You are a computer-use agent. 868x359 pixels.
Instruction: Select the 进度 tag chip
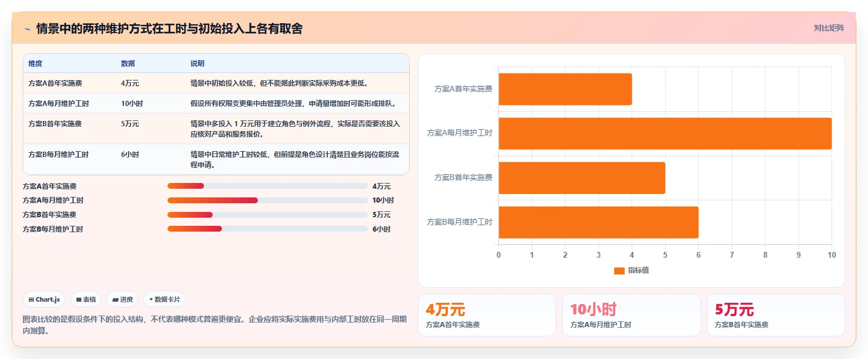[122, 299]
